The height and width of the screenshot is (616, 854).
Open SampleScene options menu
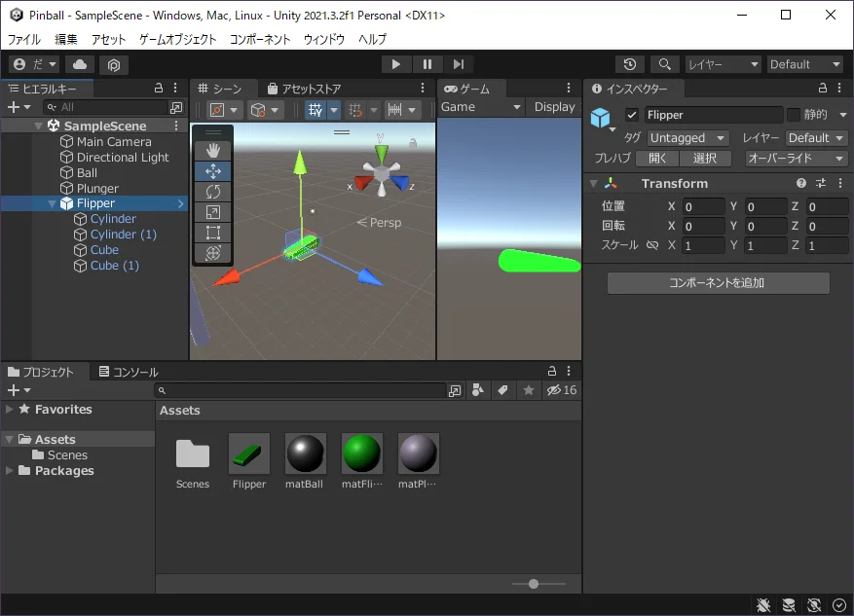[x=176, y=126]
